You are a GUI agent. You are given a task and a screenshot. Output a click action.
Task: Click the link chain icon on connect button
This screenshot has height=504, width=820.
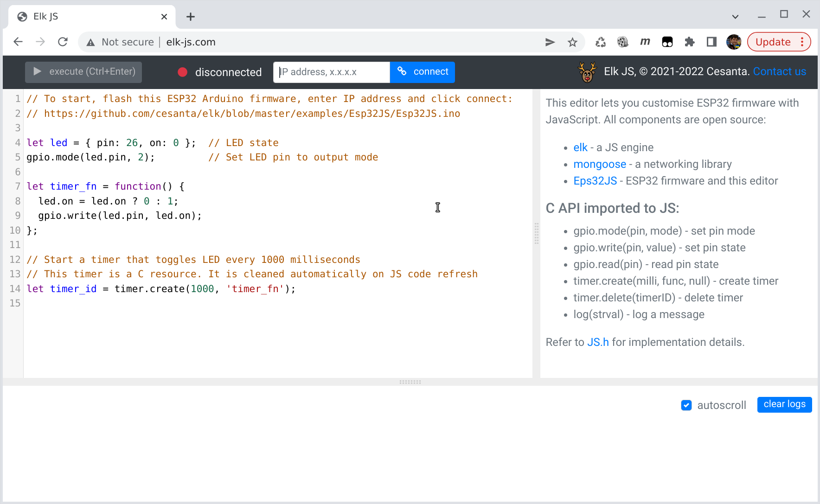402,71
